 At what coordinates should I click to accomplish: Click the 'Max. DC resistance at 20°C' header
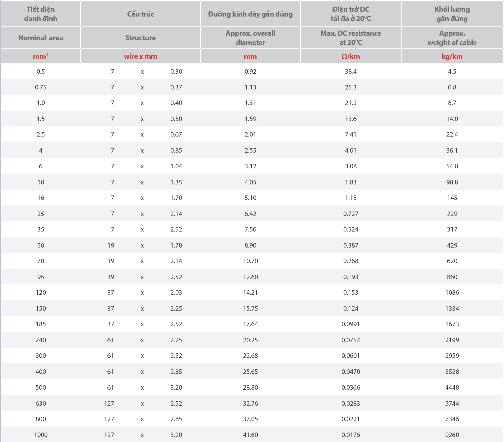350,38
